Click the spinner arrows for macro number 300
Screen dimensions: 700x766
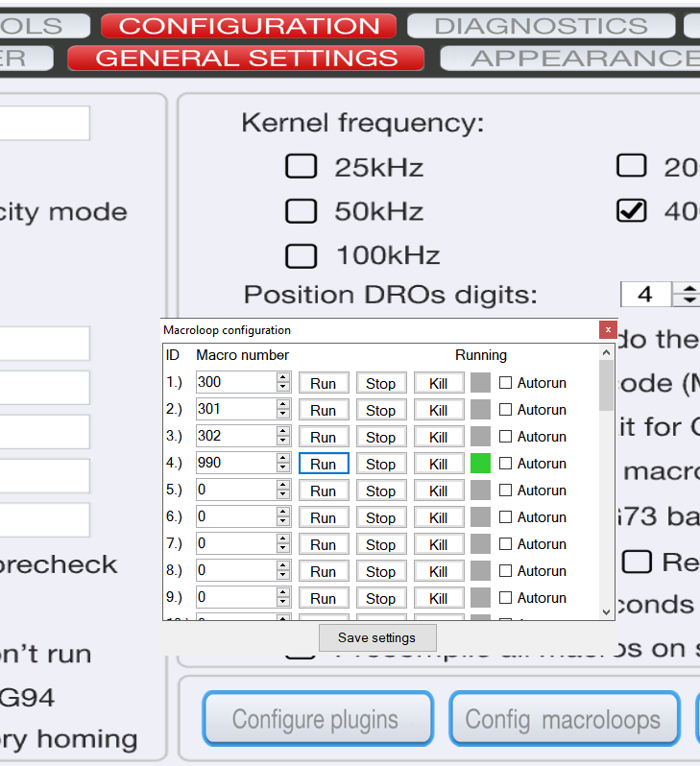click(283, 383)
